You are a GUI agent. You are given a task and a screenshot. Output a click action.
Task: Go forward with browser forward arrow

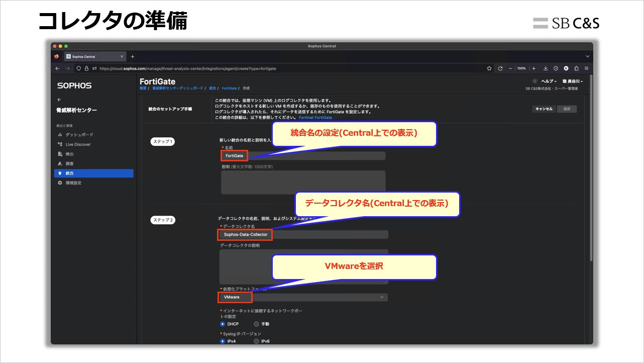click(x=68, y=68)
